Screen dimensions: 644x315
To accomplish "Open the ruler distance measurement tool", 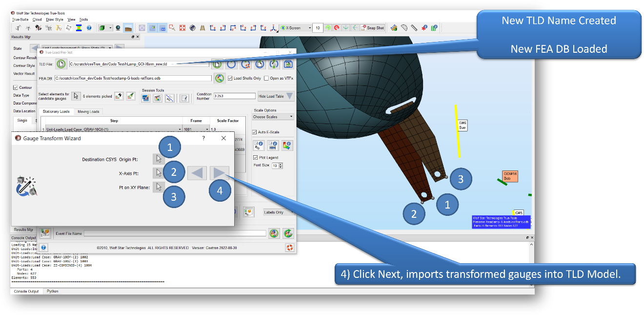I will coord(414,28).
